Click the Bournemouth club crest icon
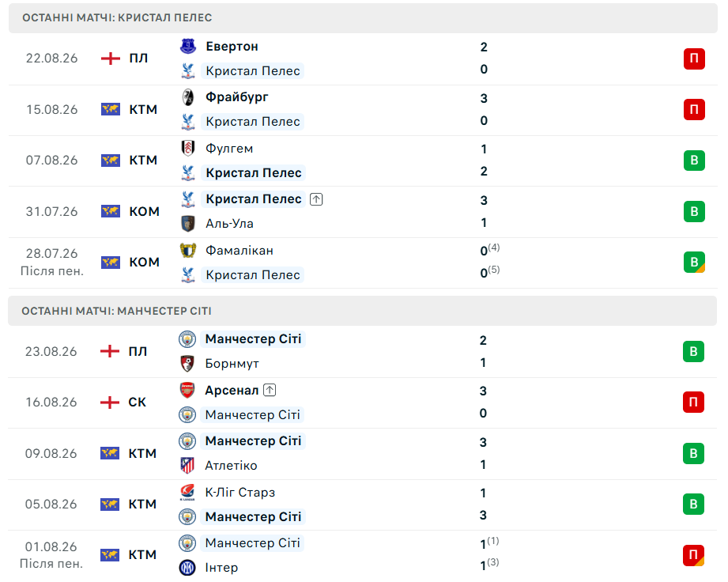Viewport: 728px width, 582px height. (187, 363)
